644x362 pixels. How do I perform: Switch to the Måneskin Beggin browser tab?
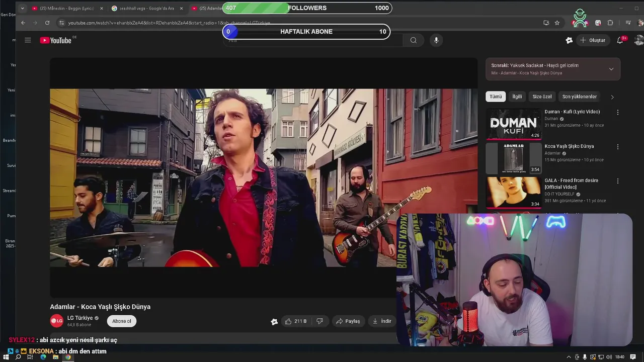point(66,8)
